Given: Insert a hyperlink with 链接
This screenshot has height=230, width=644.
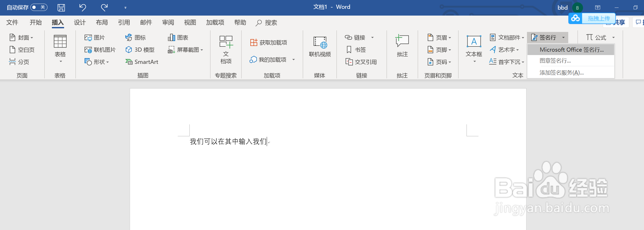Looking at the screenshot, I should tap(355, 38).
